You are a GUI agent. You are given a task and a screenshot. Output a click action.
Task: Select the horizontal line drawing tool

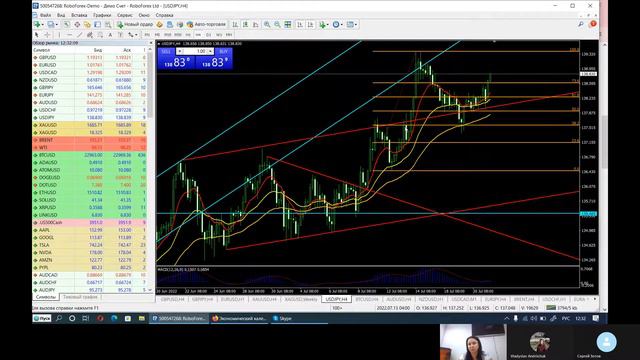click(x=70, y=35)
